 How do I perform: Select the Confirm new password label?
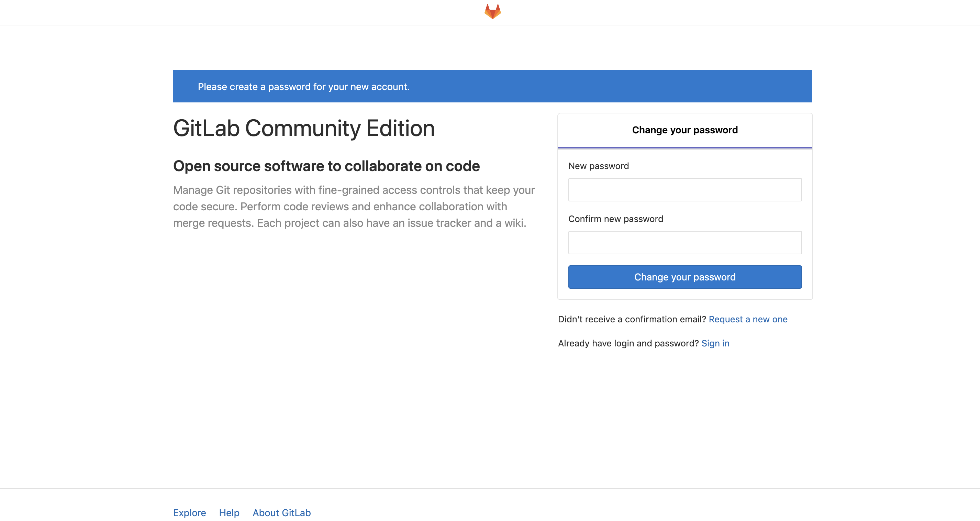(x=615, y=219)
